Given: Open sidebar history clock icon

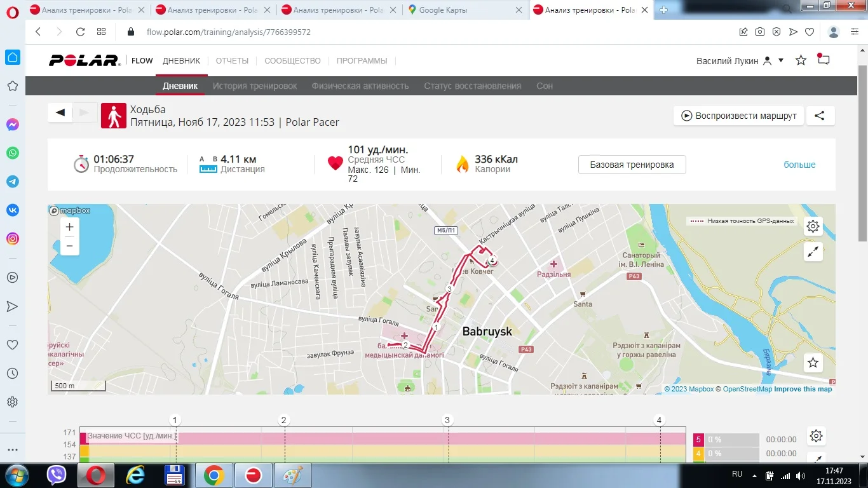Looking at the screenshot, I should point(12,374).
